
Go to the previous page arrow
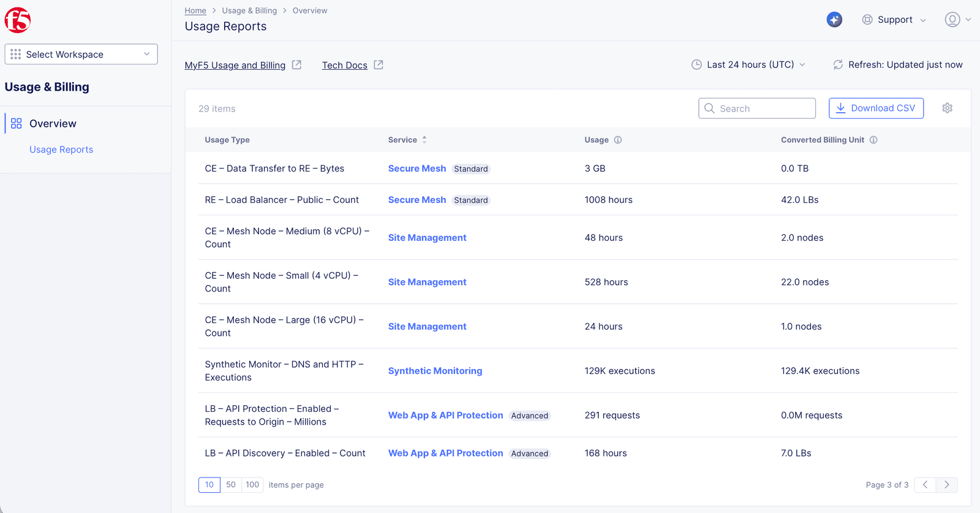point(925,485)
